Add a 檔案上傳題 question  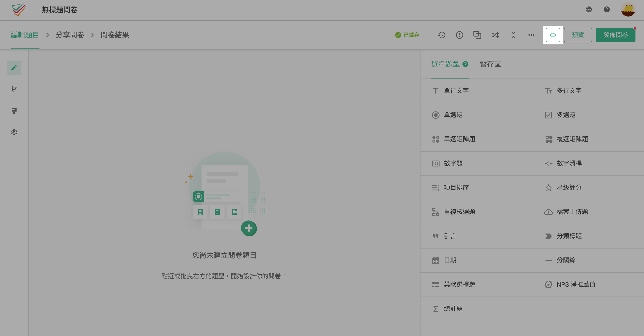[x=589, y=212]
